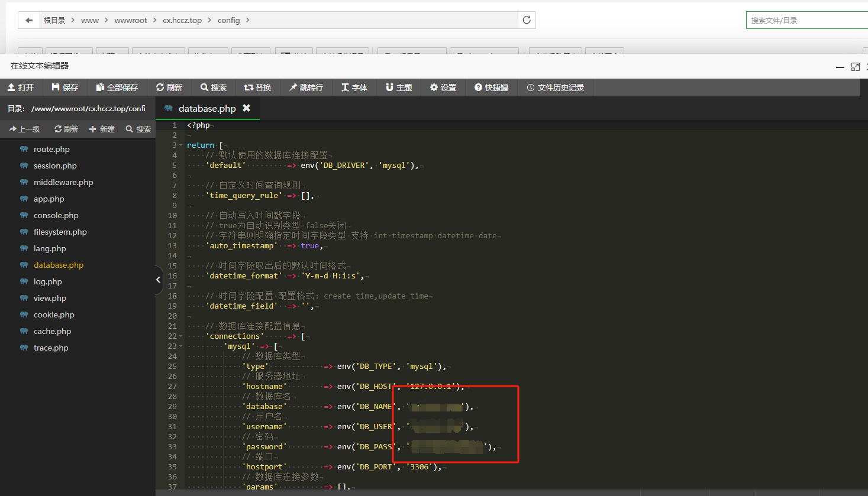This screenshot has height=496, width=868.
Task: Fold code block at line 22
Action: (181, 336)
